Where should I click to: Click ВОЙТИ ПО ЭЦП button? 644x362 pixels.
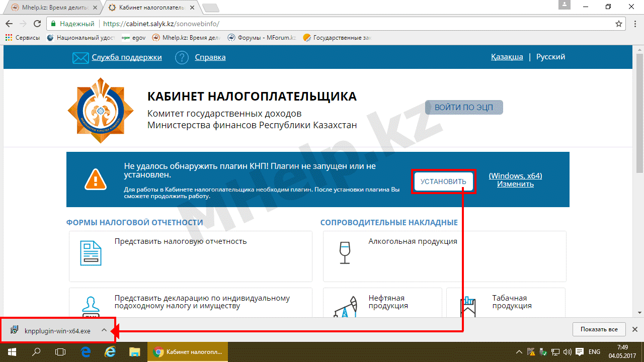tap(464, 108)
